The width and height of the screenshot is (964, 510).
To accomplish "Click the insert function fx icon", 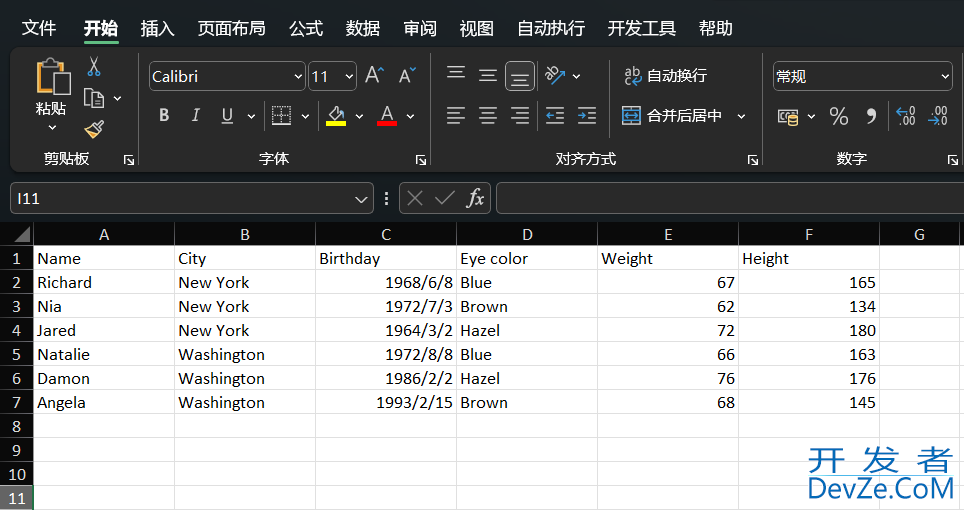I will point(476,198).
